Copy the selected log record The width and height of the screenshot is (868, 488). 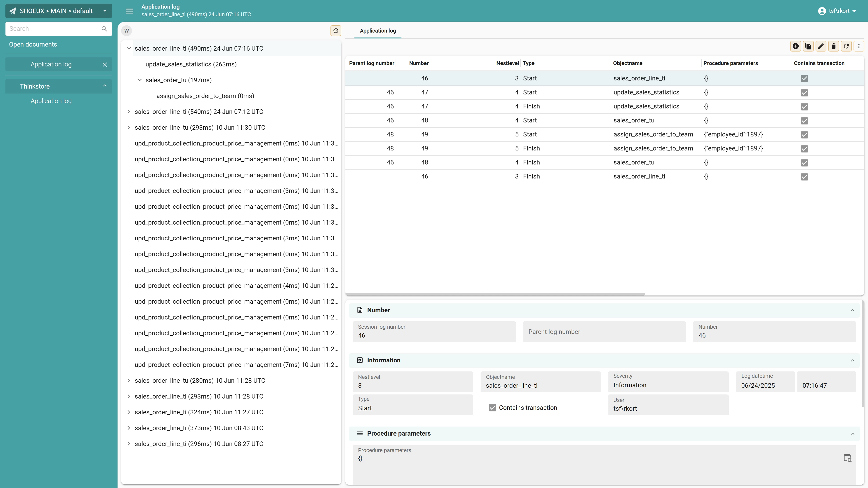click(x=808, y=46)
